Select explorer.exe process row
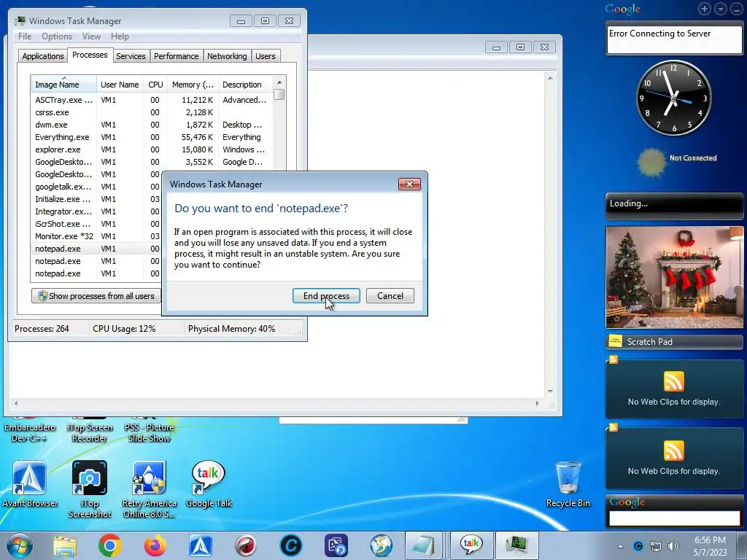This screenshot has height=560, width=747. pyautogui.click(x=152, y=149)
